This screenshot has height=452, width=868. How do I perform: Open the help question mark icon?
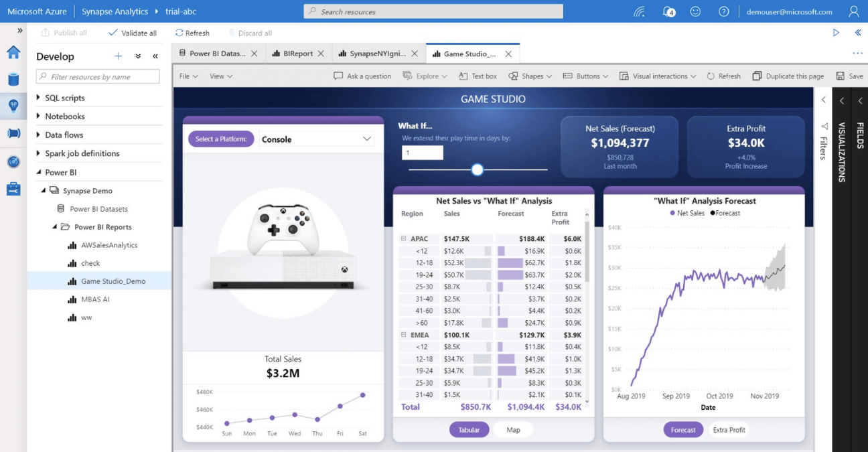[x=723, y=11]
